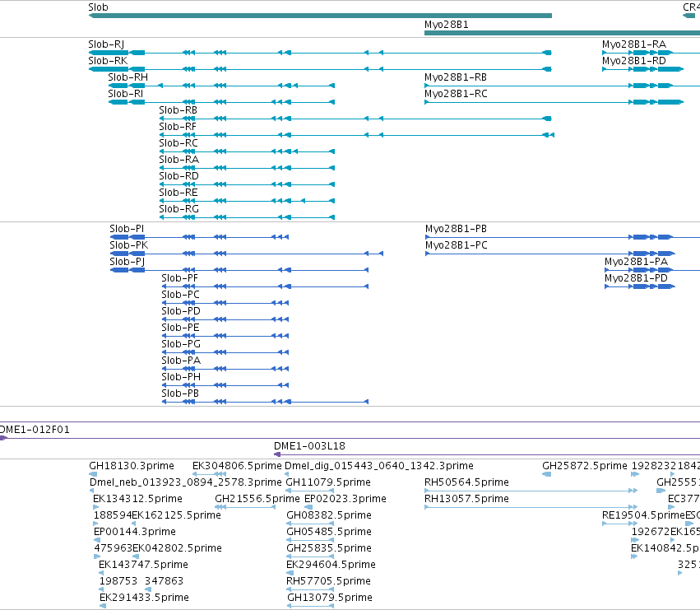
Task: Select the RH50564.5prime EST label
Action: click(x=466, y=482)
